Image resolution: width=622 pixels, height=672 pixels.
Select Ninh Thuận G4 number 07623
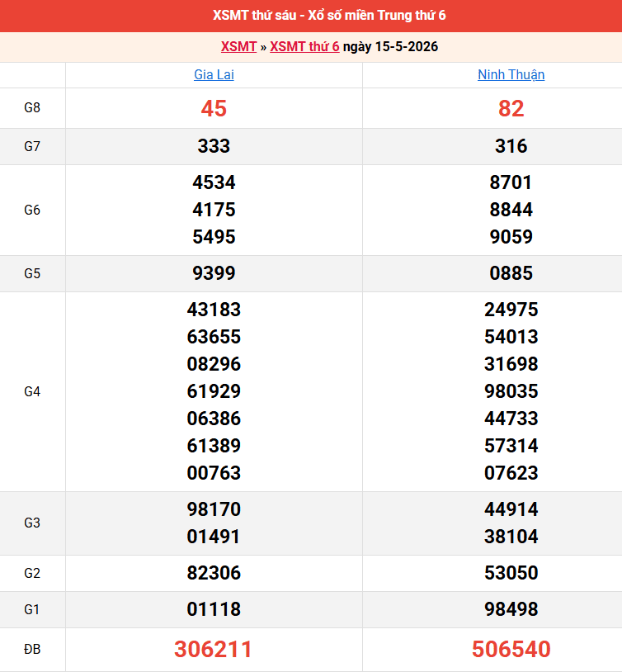coord(511,473)
